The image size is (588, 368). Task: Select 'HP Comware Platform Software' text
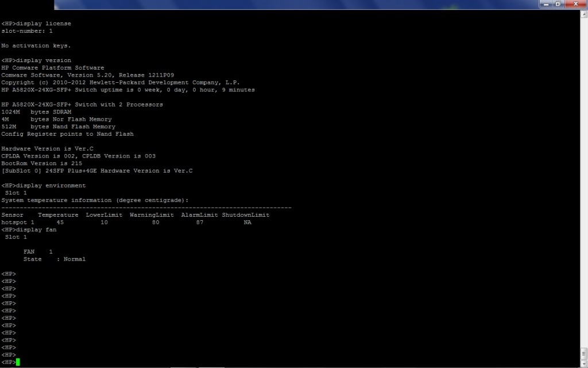[53, 68]
